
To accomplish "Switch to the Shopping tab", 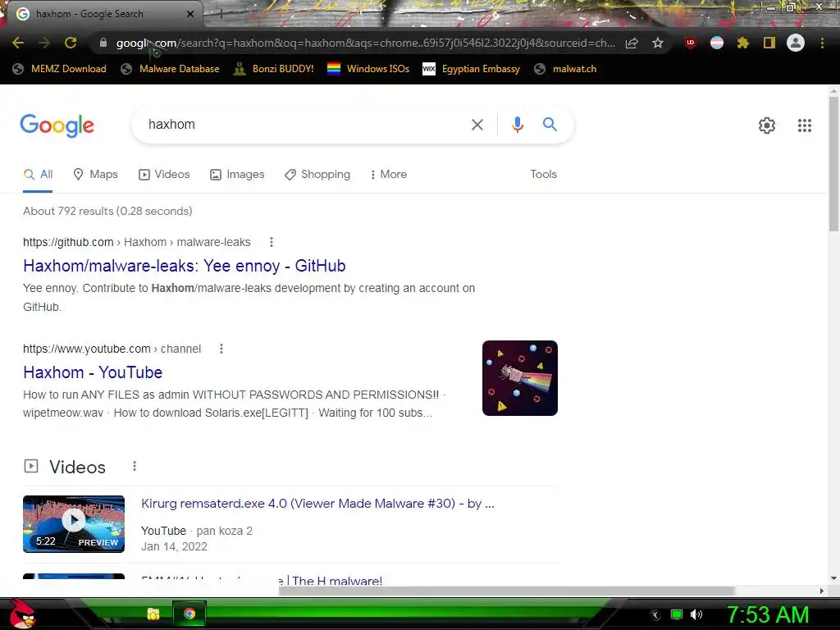I will click(317, 175).
